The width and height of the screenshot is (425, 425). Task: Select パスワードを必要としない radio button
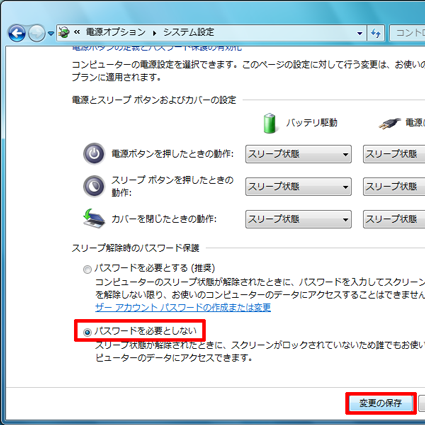click(x=87, y=332)
